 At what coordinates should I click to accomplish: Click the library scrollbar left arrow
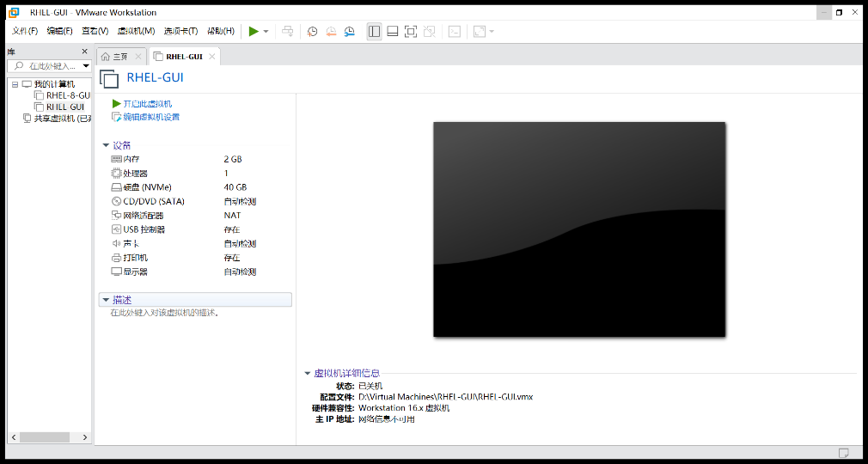pos(15,437)
